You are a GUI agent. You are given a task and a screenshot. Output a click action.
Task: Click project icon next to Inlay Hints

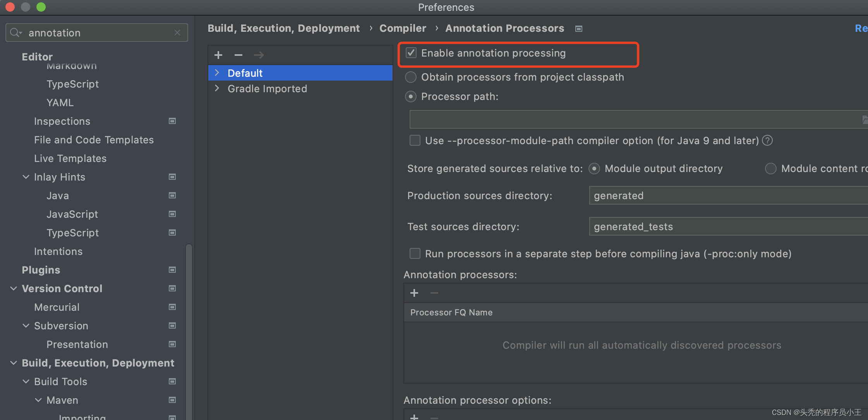(172, 177)
